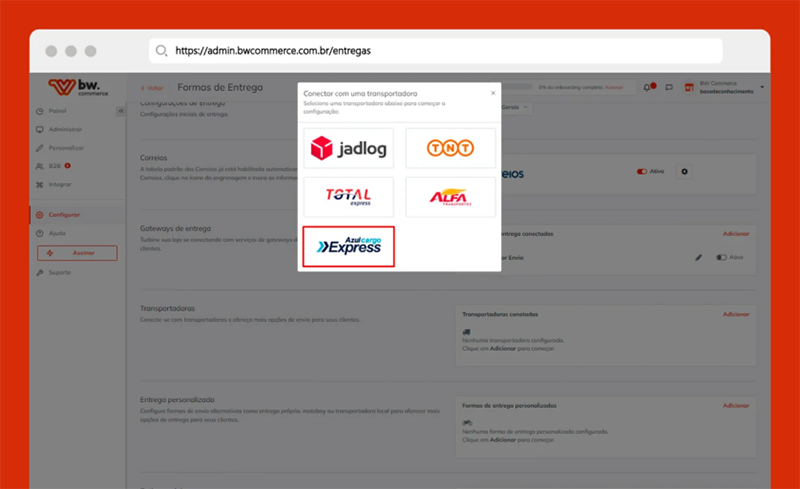Screen dimensions: 800x489
Task: Open the Administrar sidebar item
Action: click(x=65, y=129)
